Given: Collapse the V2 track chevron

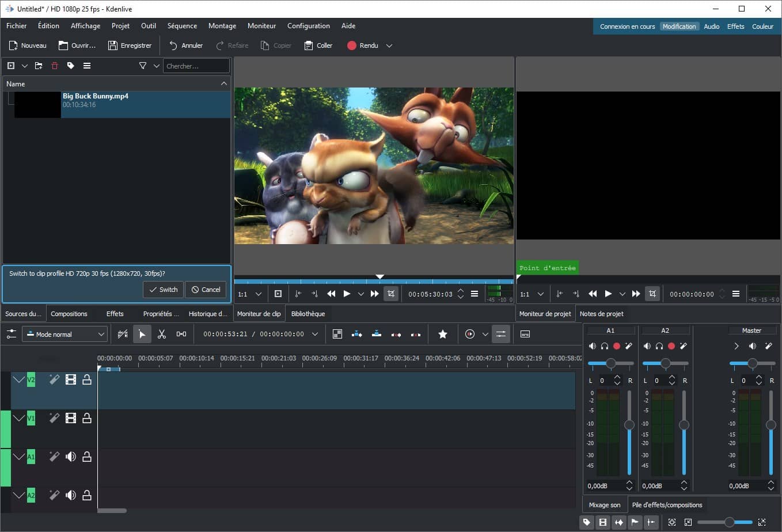Looking at the screenshot, I should (x=19, y=379).
